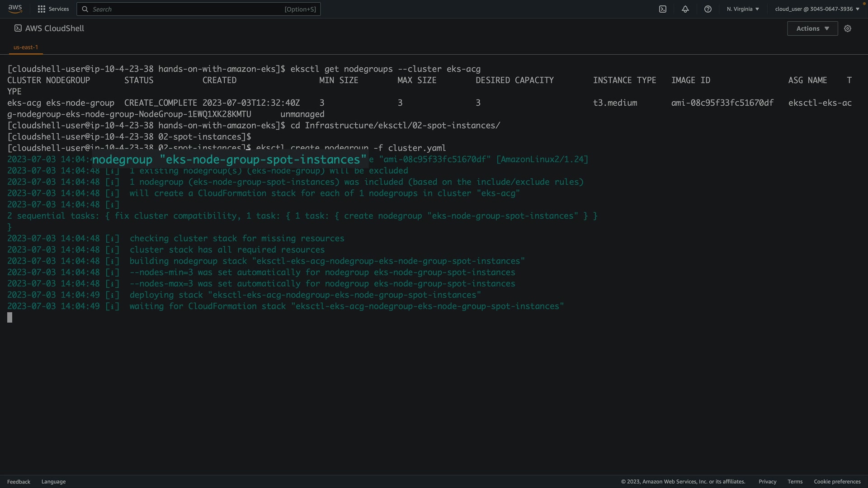Open the Feedback link
Viewport: 868px width, 488px height.
pos(19,482)
